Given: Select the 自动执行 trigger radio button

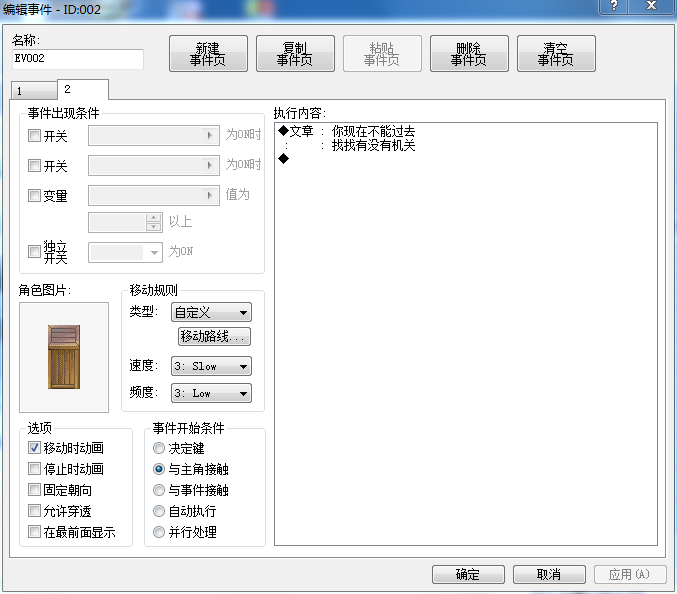Looking at the screenshot, I should pyautogui.click(x=159, y=511).
